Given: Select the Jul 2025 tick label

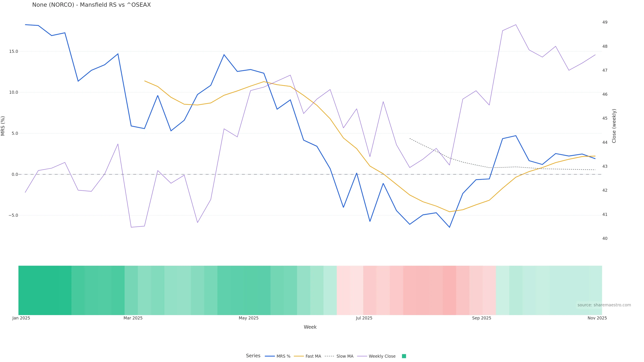Looking at the screenshot, I should click(364, 318).
